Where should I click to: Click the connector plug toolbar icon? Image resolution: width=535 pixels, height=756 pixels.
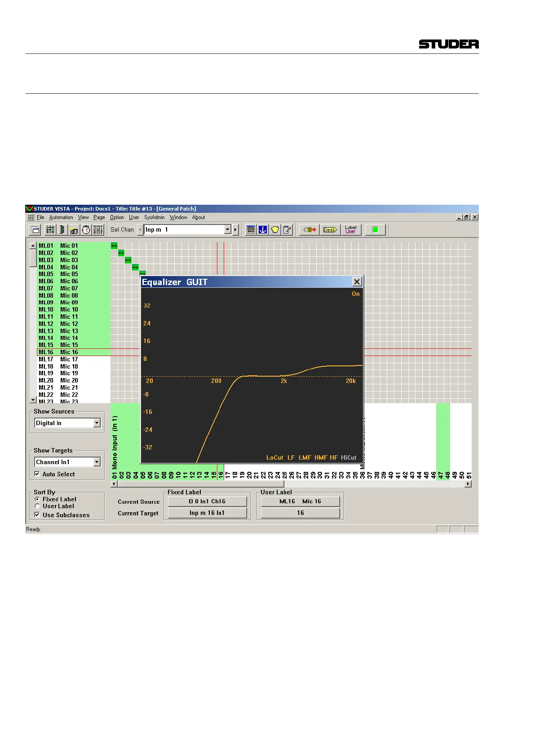coord(310,230)
